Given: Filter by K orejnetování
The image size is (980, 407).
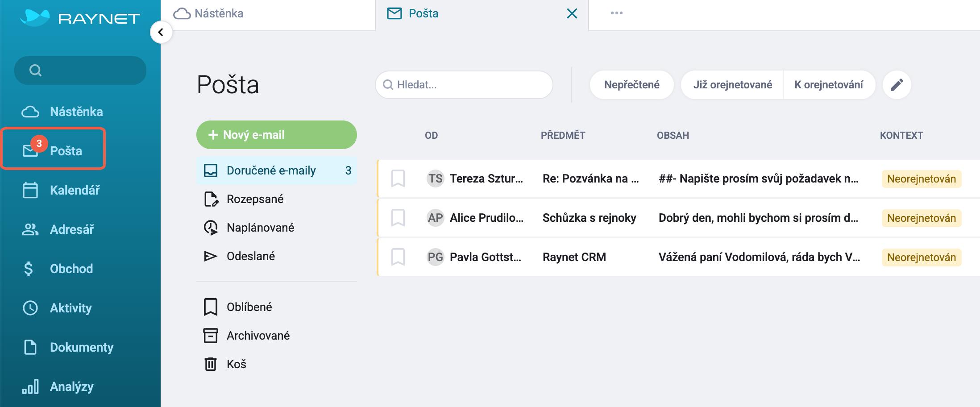Looking at the screenshot, I should 829,85.
